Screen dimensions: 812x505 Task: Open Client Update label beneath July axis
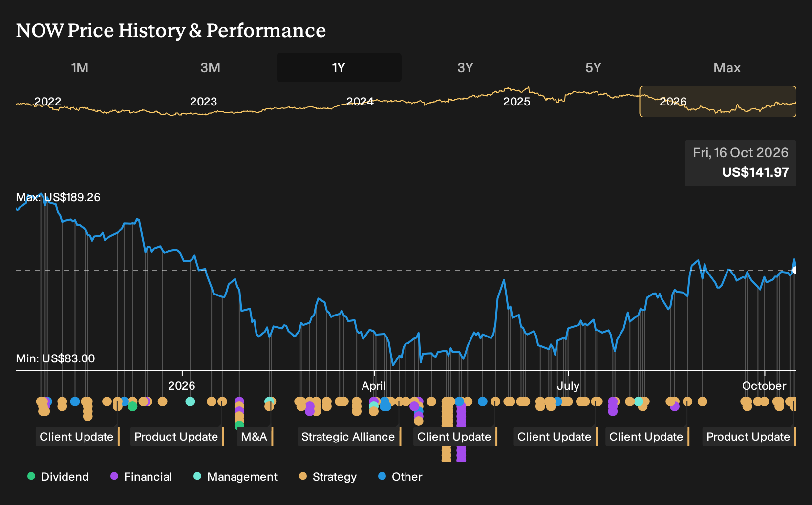[x=555, y=437]
